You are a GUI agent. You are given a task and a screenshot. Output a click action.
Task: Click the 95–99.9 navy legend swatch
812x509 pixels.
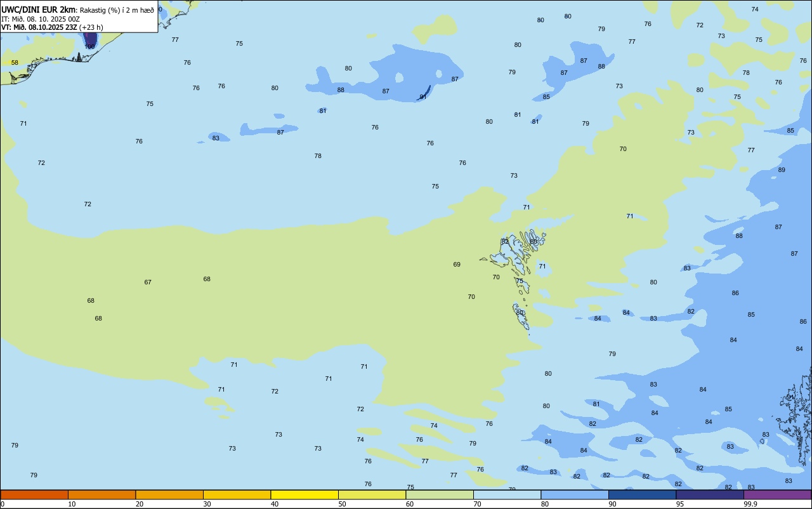tap(710, 494)
